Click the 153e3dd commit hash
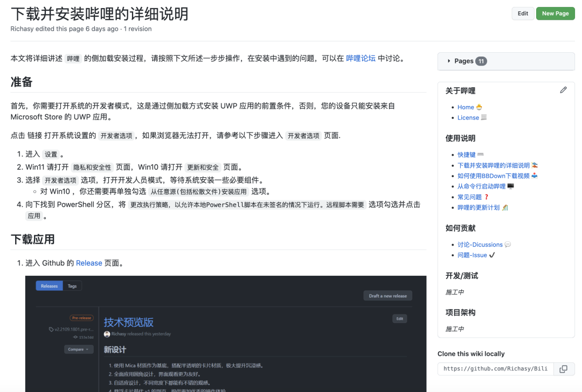The image size is (582, 392). point(86,338)
